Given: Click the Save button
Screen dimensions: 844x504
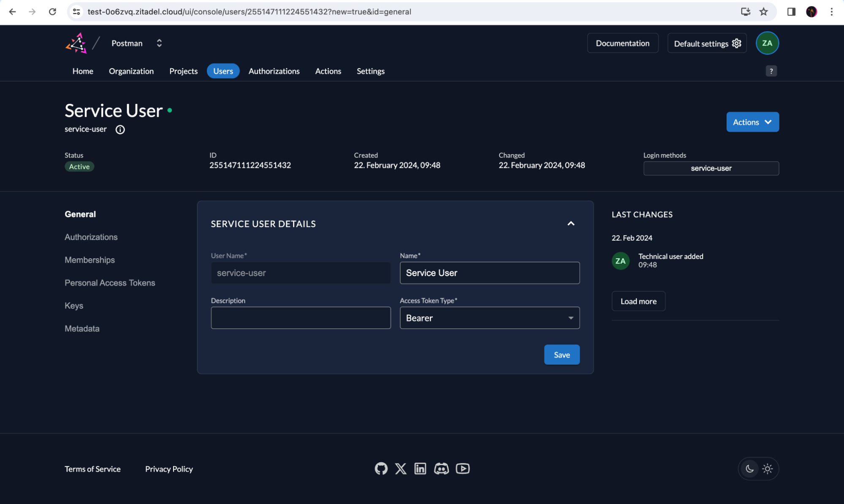Looking at the screenshot, I should tap(561, 355).
